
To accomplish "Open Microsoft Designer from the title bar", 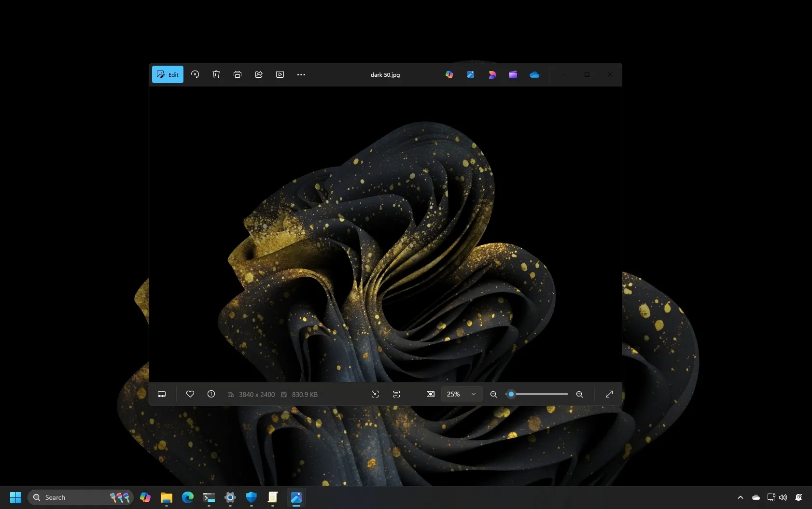I will [492, 74].
